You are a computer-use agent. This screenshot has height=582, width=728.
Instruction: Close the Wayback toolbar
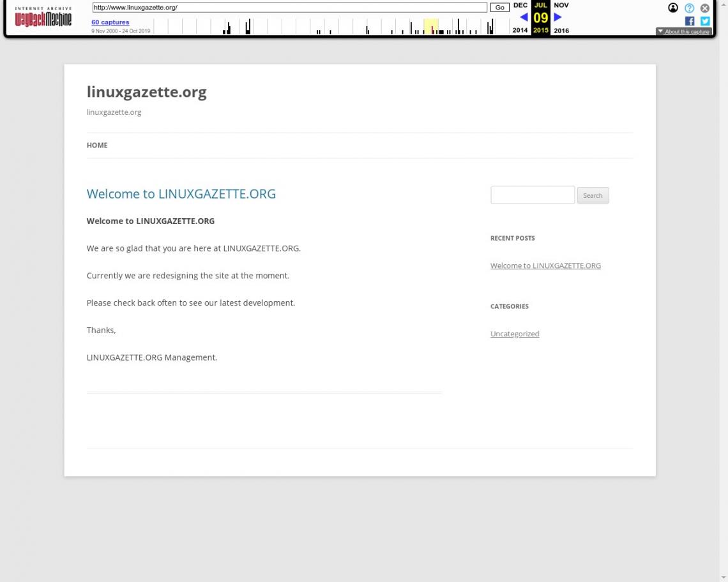(x=705, y=8)
